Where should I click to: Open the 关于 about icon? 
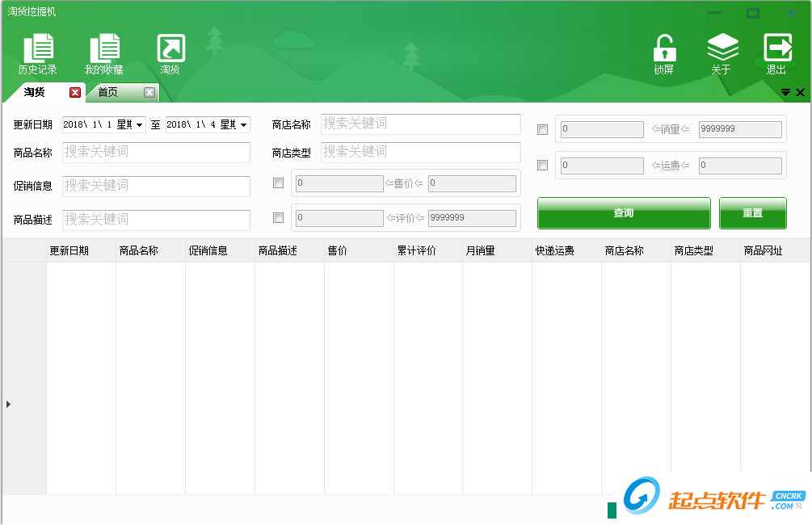[722, 54]
